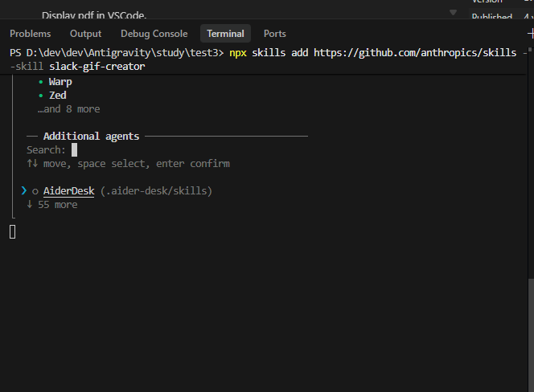
Task: Click the GitHub skills URL in command
Action: click(415, 53)
